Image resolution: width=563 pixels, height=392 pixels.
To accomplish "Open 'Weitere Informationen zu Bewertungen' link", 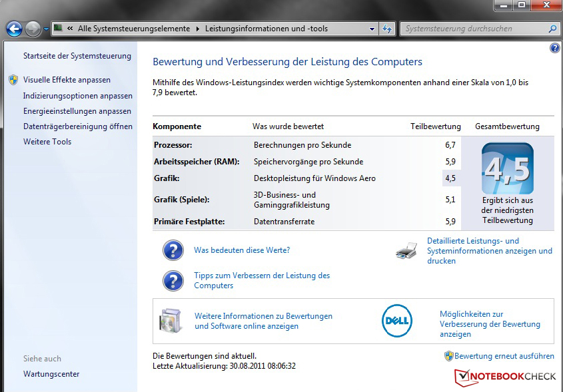I will [263, 321].
